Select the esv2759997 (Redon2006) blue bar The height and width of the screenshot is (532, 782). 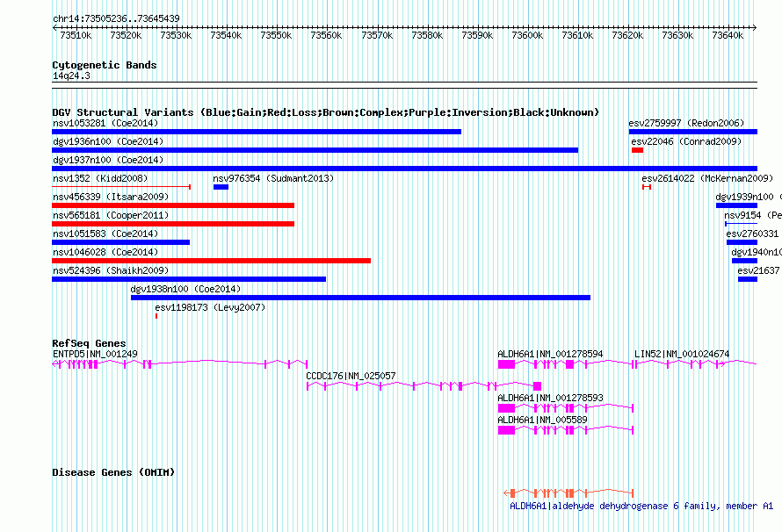pyautogui.click(x=693, y=132)
